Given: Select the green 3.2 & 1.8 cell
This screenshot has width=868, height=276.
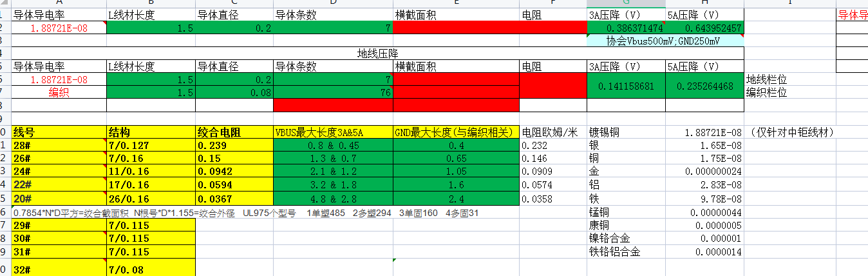Looking at the screenshot, I should pyautogui.click(x=333, y=186).
